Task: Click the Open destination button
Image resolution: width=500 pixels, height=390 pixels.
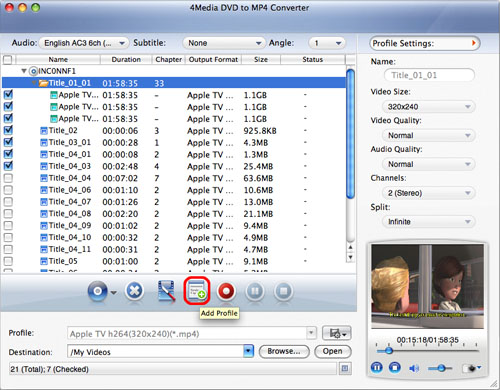Action: pyautogui.click(x=332, y=351)
